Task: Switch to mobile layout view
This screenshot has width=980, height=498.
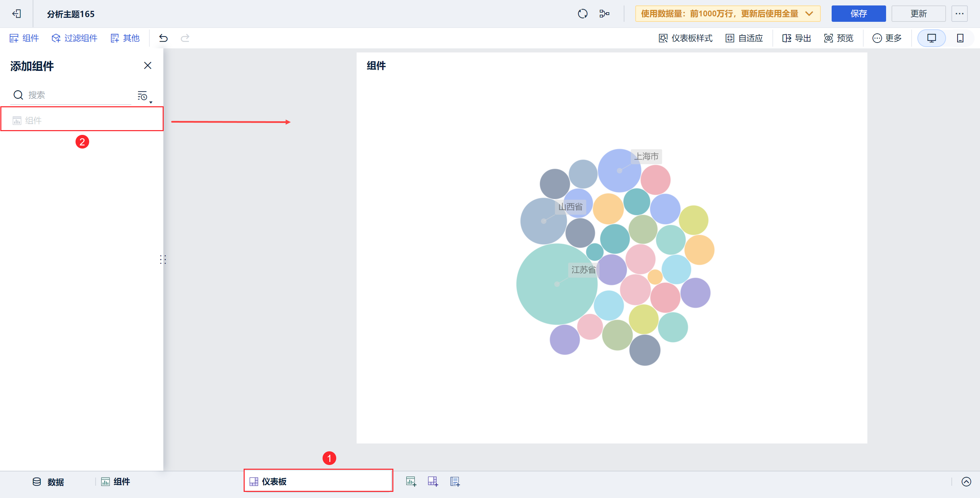Action: 960,38
